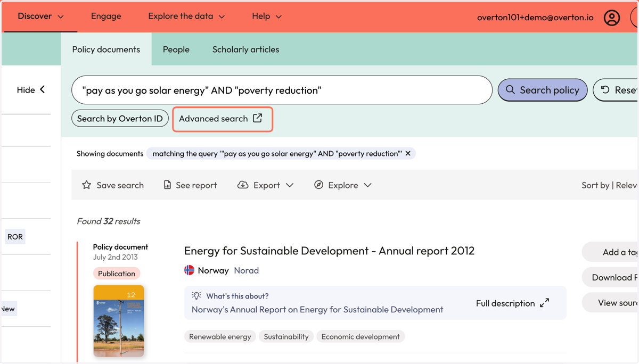The height and width of the screenshot is (364, 639).
Task: Open Norway's Annual Report summary link
Action: pyautogui.click(x=317, y=309)
